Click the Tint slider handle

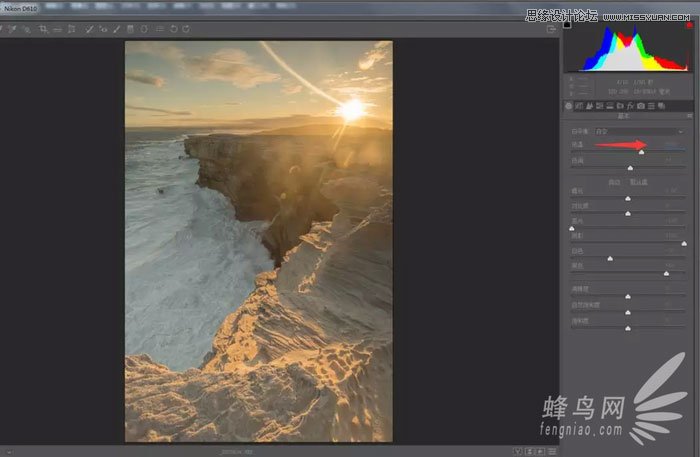[x=630, y=167]
